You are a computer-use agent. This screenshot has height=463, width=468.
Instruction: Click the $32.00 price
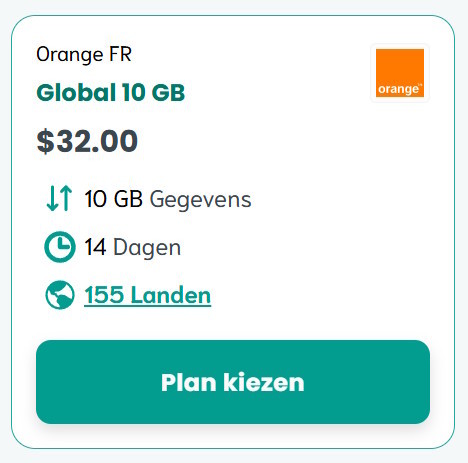click(x=87, y=141)
